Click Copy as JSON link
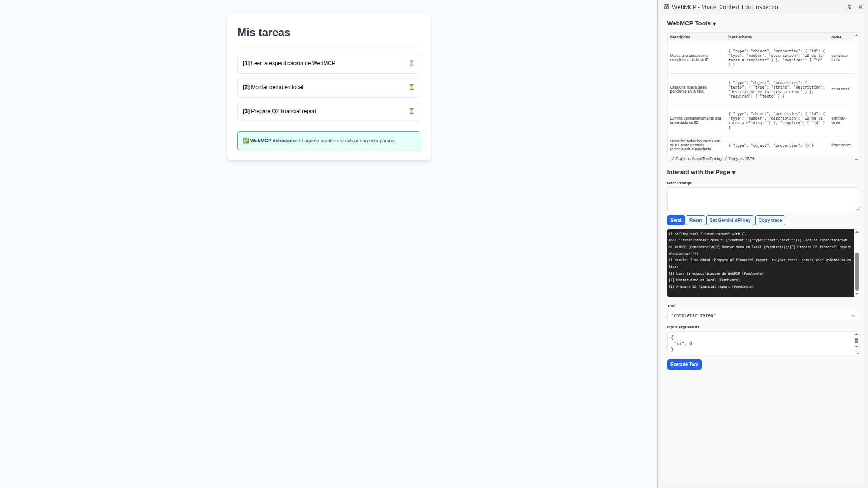This screenshot has width=868, height=488. (740, 159)
